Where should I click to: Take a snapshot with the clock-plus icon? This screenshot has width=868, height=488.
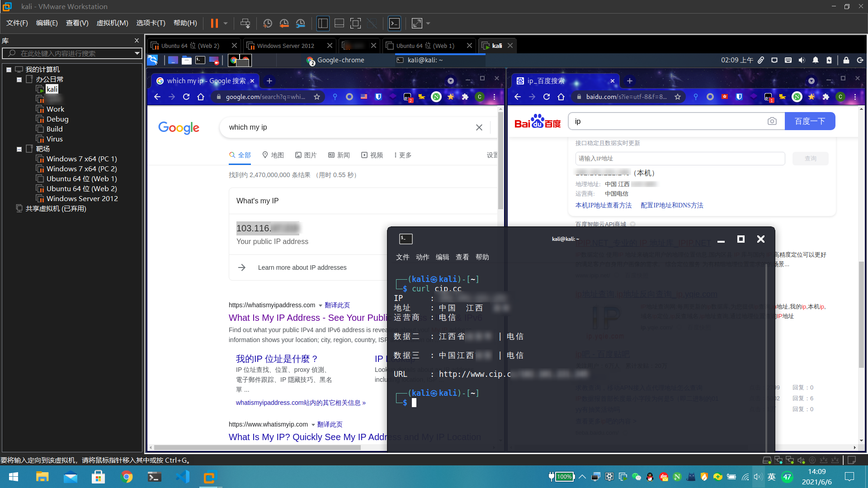click(268, 23)
